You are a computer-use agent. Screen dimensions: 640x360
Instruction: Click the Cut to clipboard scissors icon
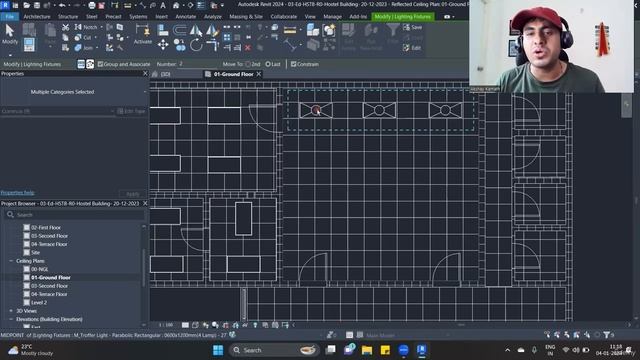coord(65,27)
